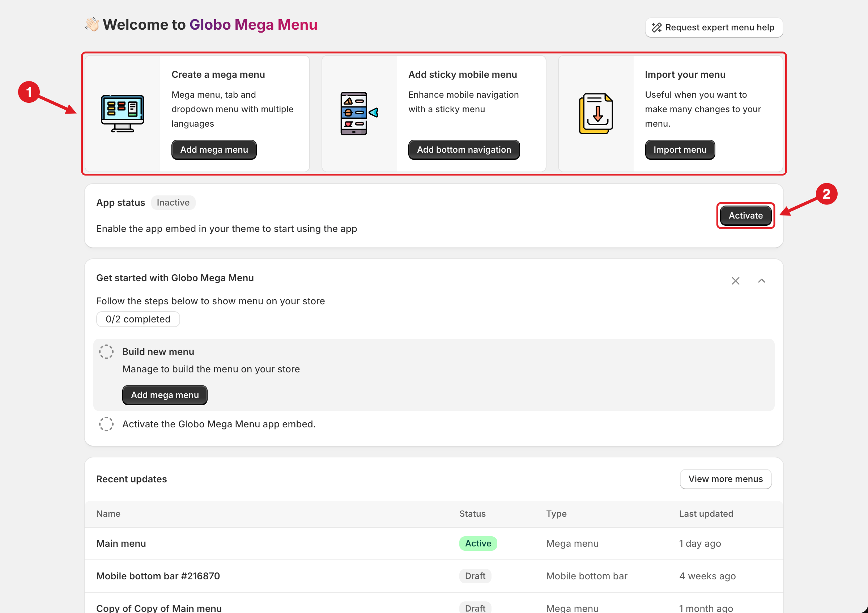This screenshot has width=868, height=613.
Task: Click the Draft badge for Mobile bottom bar
Action: tap(475, 576)
